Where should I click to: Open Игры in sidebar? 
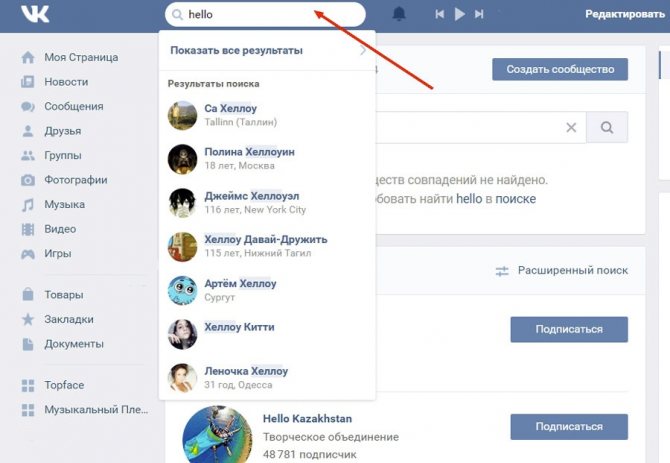tap(58, 254)
